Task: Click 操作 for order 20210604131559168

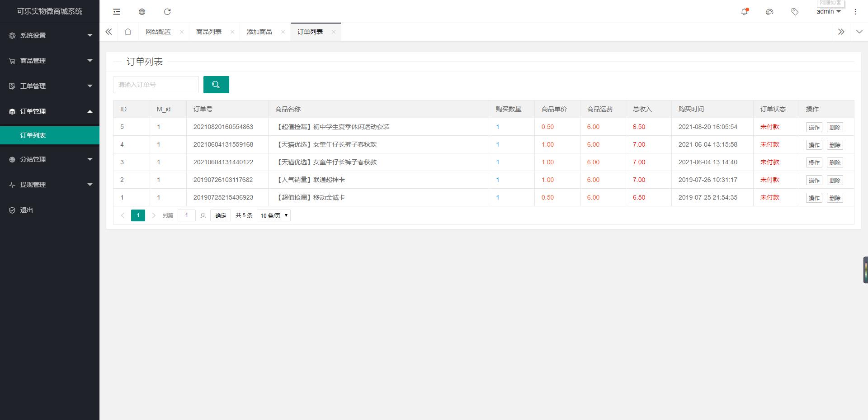Action: click(814, 145)
